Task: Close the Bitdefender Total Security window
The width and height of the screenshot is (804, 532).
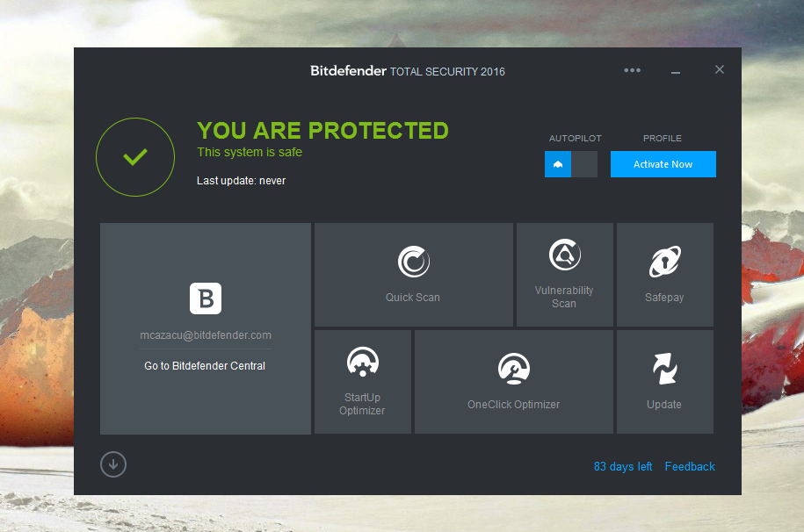Action: 720,69
